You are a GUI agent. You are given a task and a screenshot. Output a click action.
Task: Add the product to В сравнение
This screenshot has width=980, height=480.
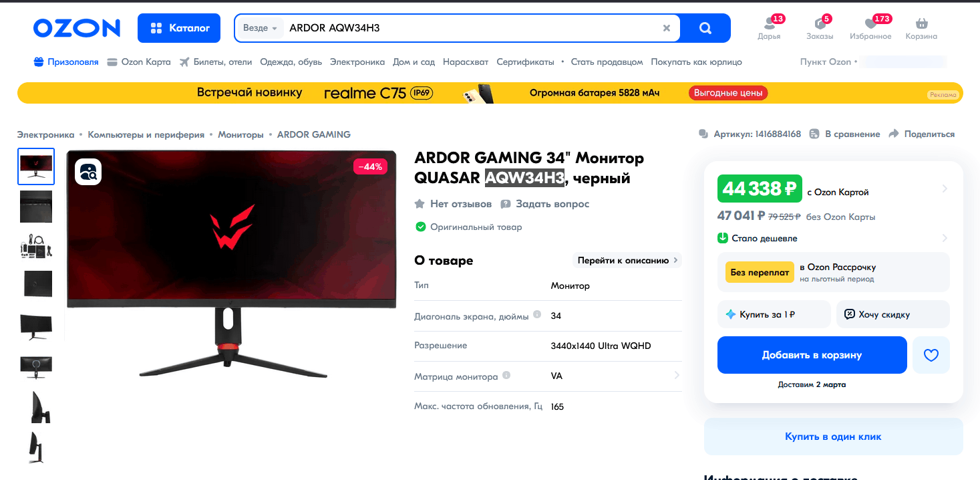[x=844, y=134]
